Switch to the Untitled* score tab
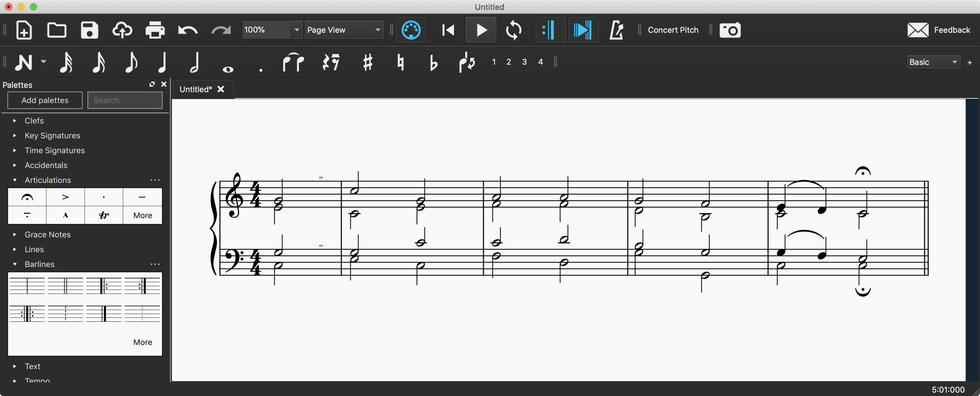980x396 pixels. (x=196, y=89)
